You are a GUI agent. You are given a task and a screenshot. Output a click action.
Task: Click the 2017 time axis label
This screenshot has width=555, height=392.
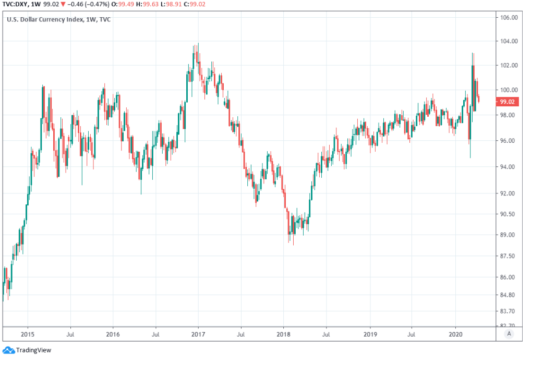click(x=198, y=334)
